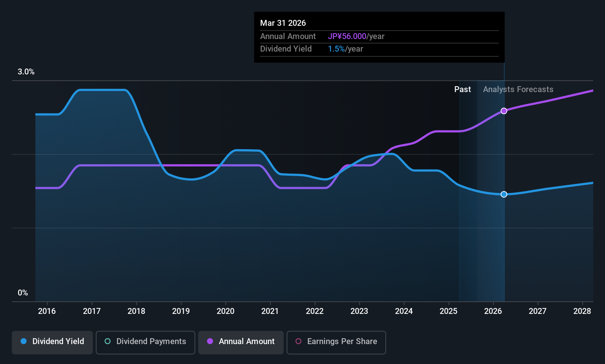Click the 1.5% dividend yield tooltip value

pyautogui.click(x=336, y=49)
